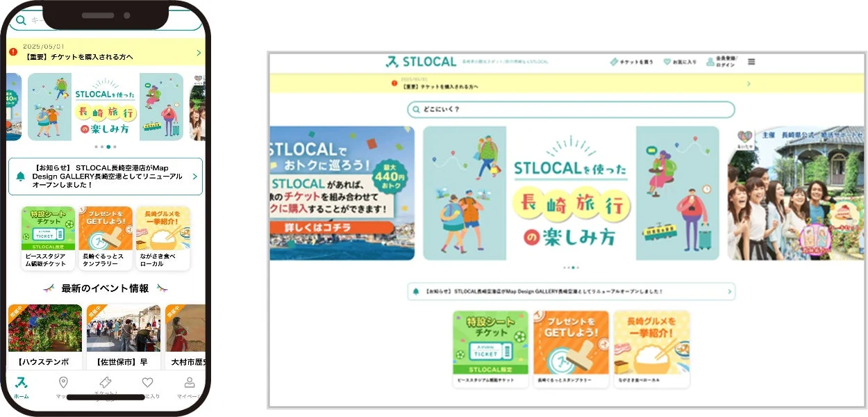Click the どこにいく？ search field on desktop
The height and width of the screenshot is (417, 868).
pyautogui.click(x=571, y=110)
